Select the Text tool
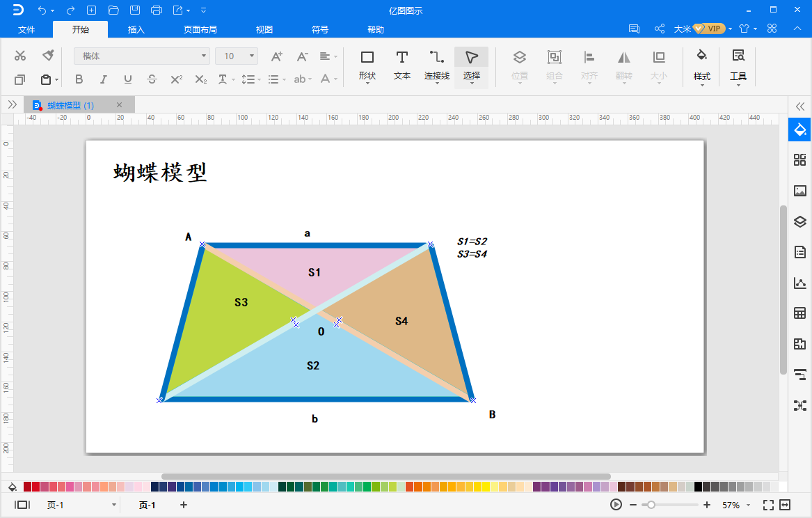The height and width of the screenshot is (518, 812). [402, 64]
